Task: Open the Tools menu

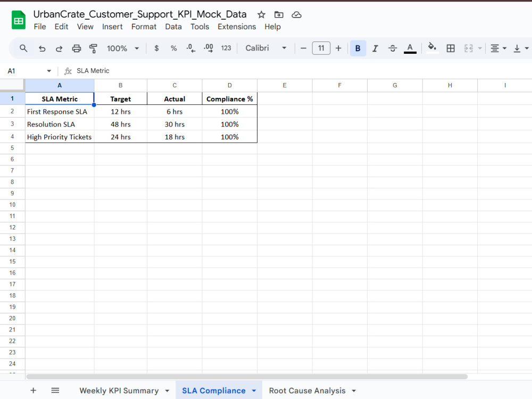Action: [199, 27]
